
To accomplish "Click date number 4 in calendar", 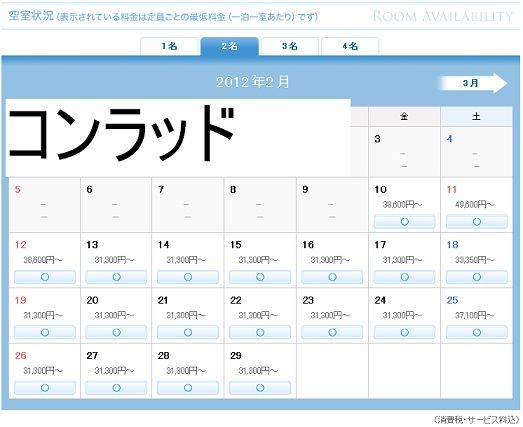I will pos(450,139).
